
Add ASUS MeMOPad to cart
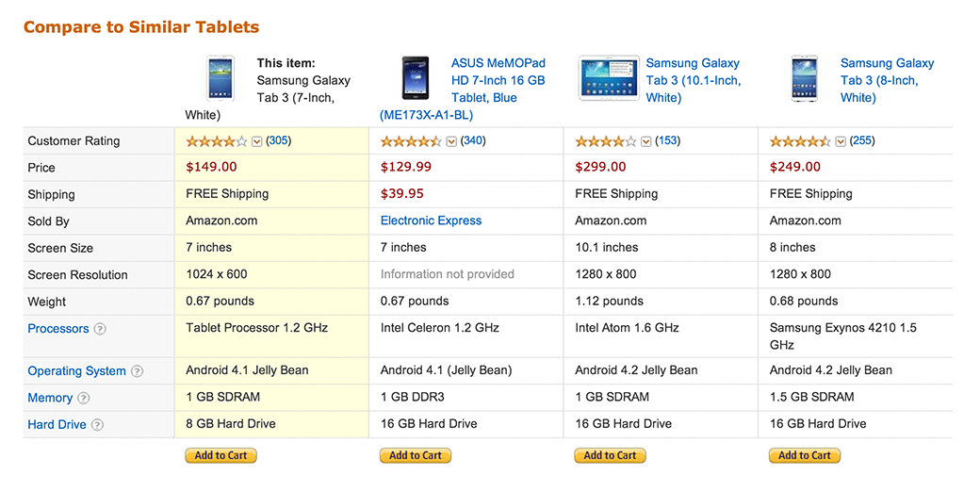point(416,455)
